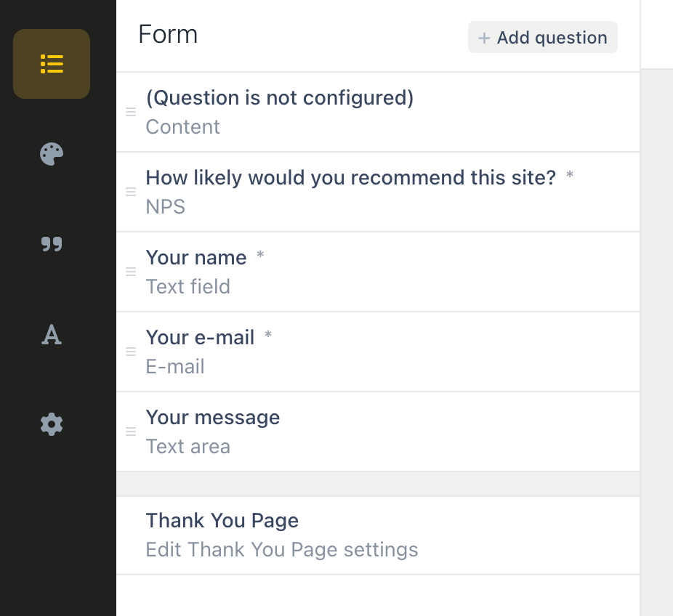
Task: Select the Your message text area
Action: [x=212, y=418]
